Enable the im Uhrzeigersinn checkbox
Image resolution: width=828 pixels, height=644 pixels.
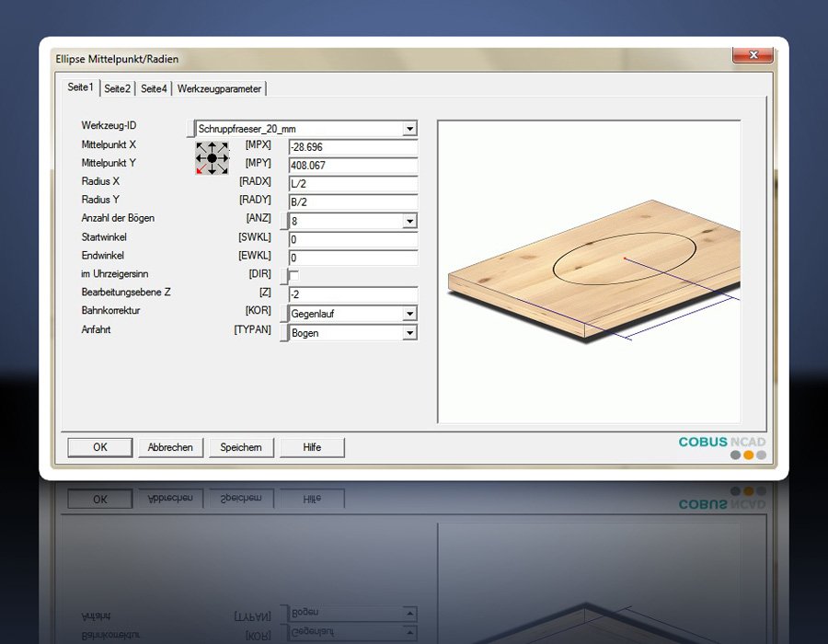294,276
